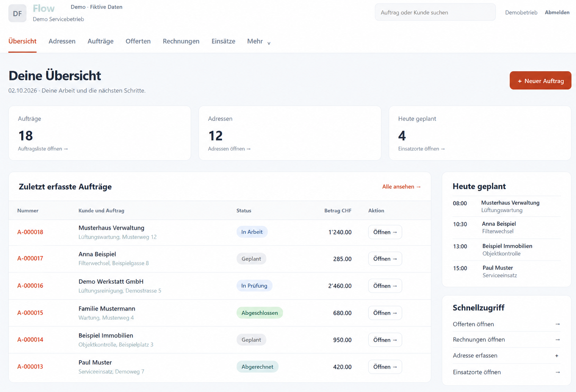The image size is (576, 392).
Task: Click the Demobetrieb account label
Action: click(521, 12)
